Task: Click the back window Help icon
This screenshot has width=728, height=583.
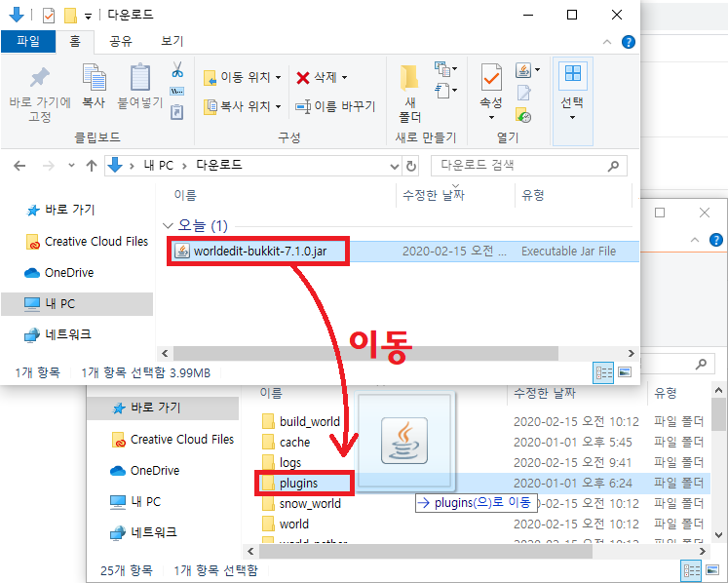Action: [715, 240]
